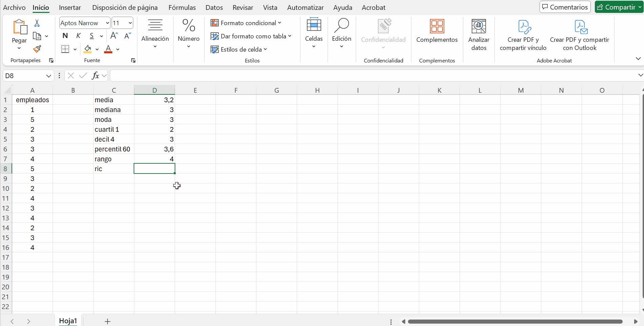Click the Cut scissors icon

(37, 23)
